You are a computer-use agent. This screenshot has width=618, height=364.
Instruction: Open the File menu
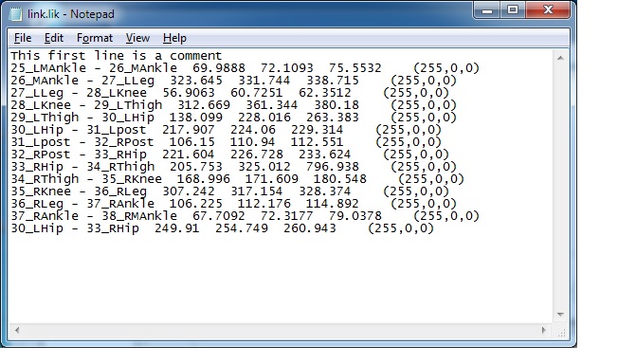pyautogui.click(x=23, y=38)
